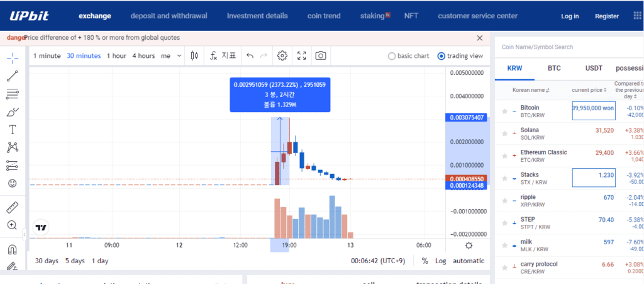
Task: Select the trend line drawing tool
Action: click(x=13, y=76)
